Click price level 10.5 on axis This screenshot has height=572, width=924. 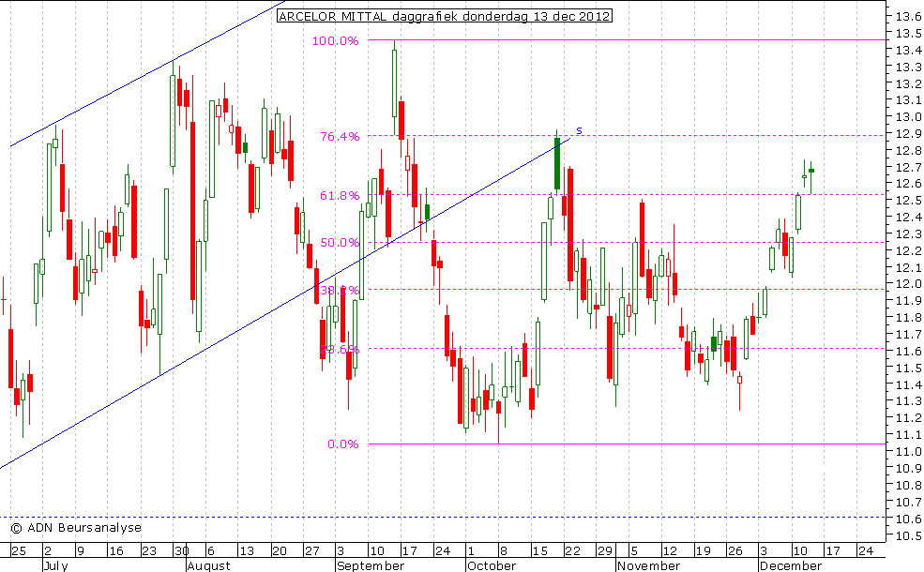click(x=908, y=536)
